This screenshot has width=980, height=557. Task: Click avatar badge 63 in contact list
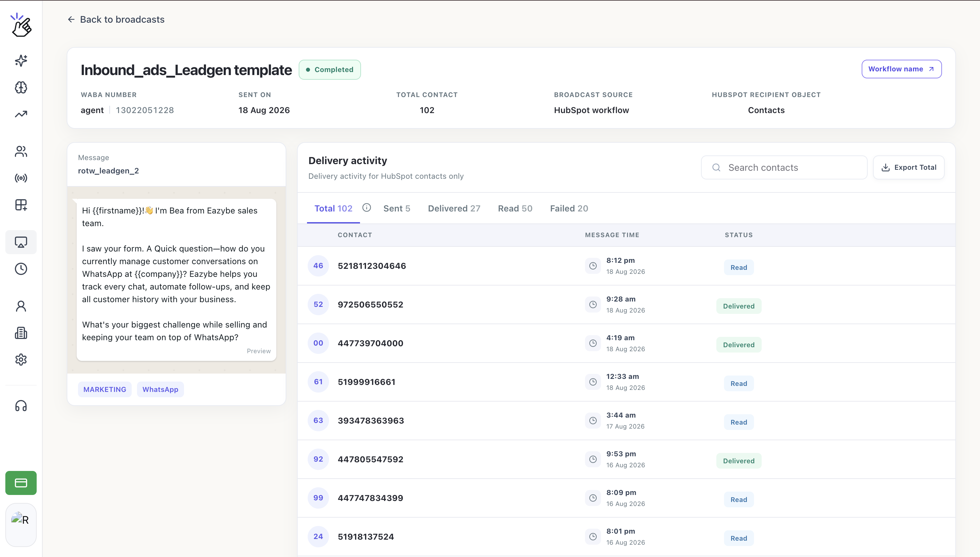click(x=318, y=421)
